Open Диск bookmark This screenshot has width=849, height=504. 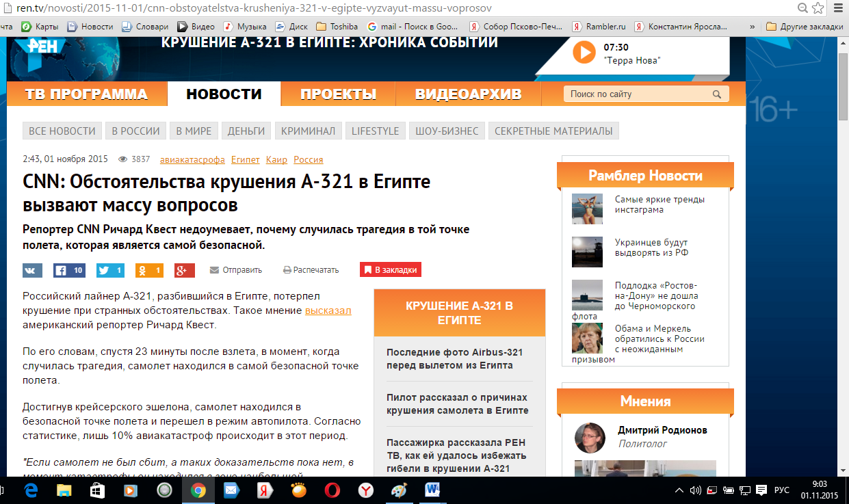click(x=291, y=27)
